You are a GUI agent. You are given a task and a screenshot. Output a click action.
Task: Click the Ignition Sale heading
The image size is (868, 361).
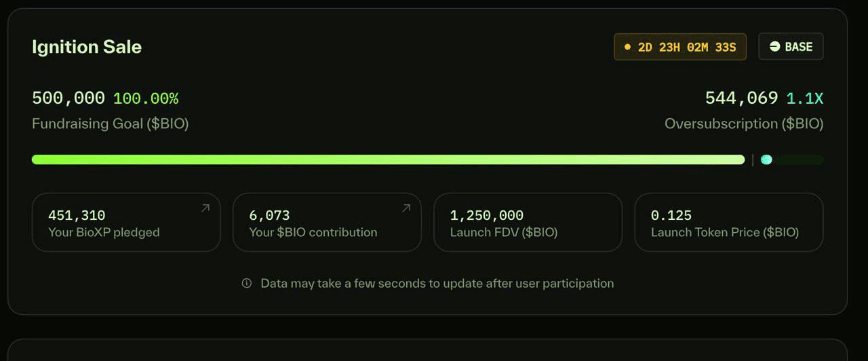87,47
